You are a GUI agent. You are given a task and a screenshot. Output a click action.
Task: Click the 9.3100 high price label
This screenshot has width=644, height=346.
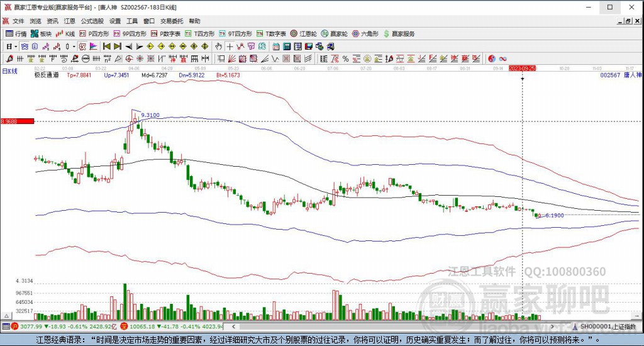(x=150, y=115)
